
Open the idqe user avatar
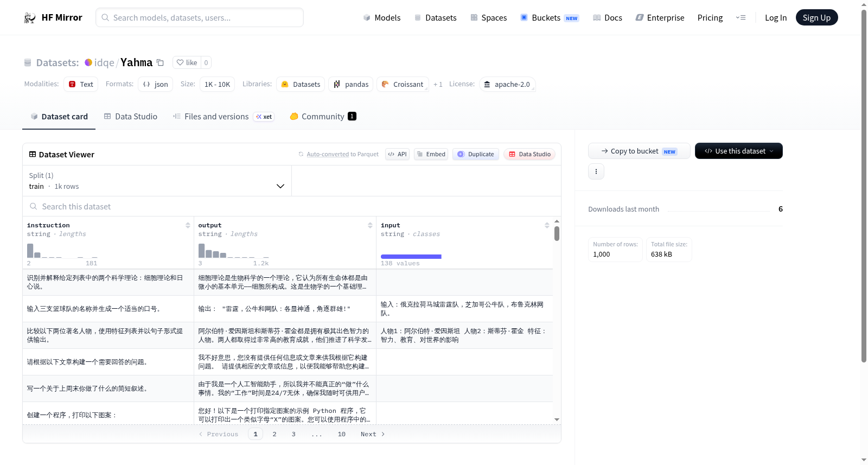pos(88,62)
